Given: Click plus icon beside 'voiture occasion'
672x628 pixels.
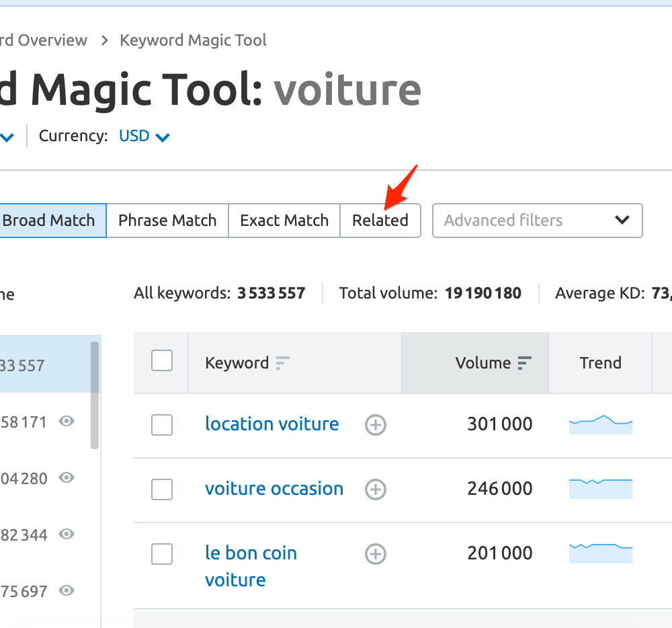Looking at the screenshot, I should point(375,489).
